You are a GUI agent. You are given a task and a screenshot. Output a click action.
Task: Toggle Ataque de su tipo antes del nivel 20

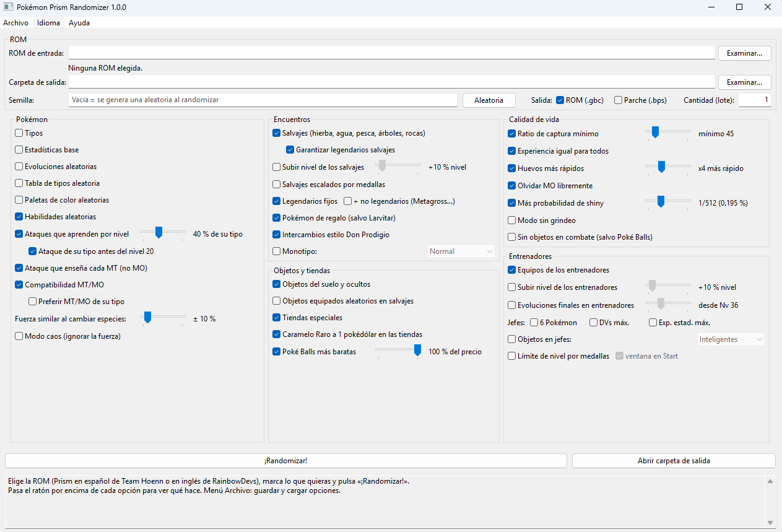pos(33,251)
